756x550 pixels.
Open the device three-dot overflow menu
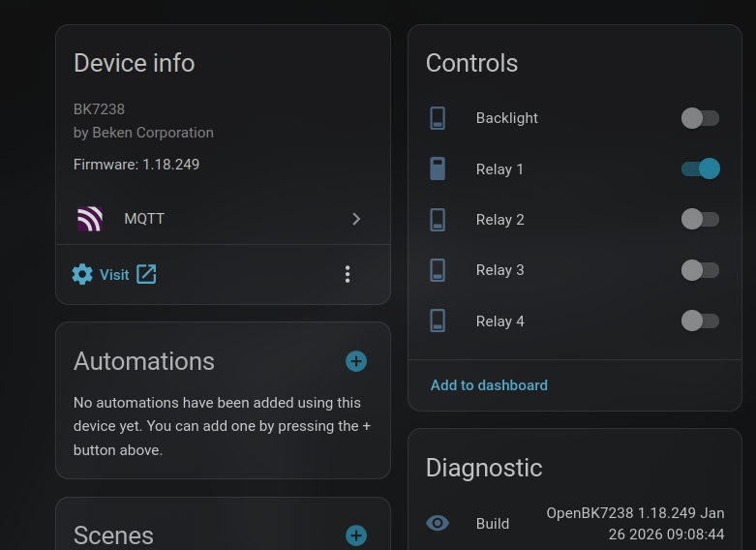tap(348, 274)
